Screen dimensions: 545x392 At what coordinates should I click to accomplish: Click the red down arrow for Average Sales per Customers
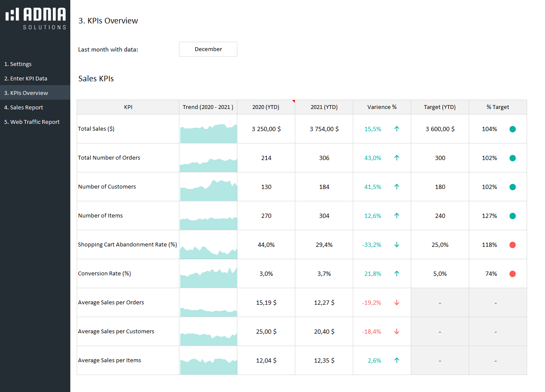tap(397, 332)
